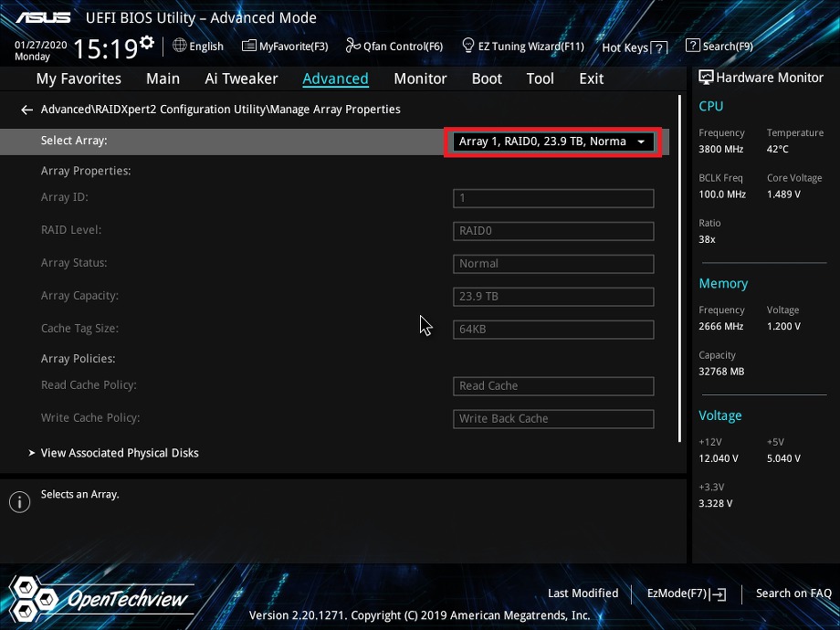The width and height of the screenshot is (840, 630).
Task: Click the BCLK Freq value 100.0 MHz
Action: 722,194
